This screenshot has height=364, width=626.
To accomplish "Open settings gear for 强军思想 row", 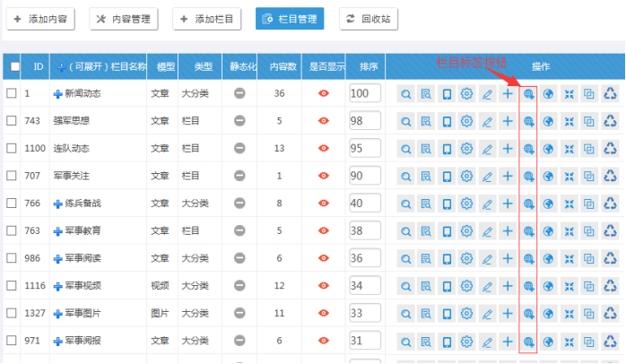I will 466,122.
